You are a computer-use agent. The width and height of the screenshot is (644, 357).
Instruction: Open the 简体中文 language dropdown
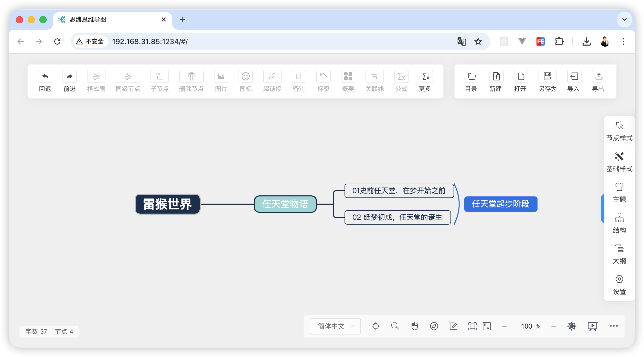click(x=335, y=326)
